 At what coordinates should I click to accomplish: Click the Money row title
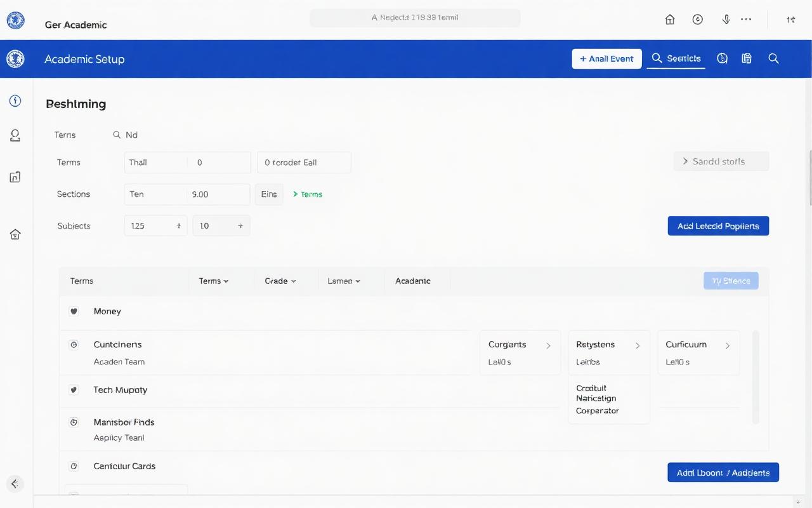click(107, 311)
